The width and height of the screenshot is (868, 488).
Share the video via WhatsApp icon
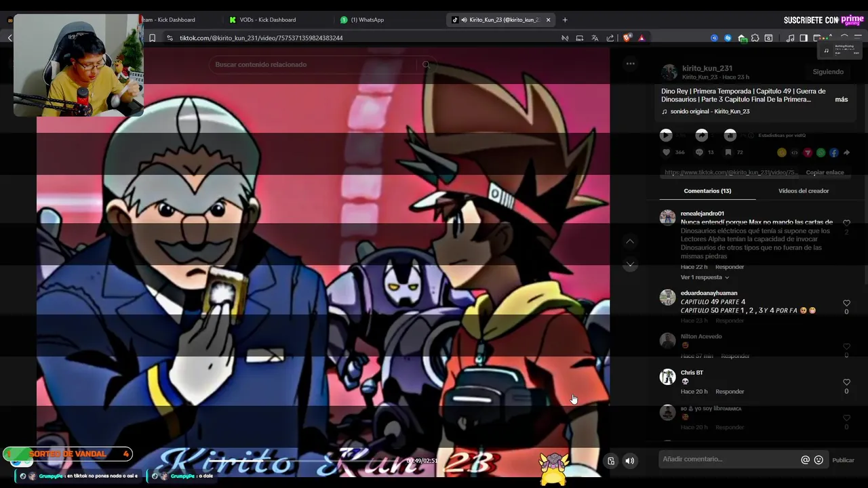click(821, 152)
